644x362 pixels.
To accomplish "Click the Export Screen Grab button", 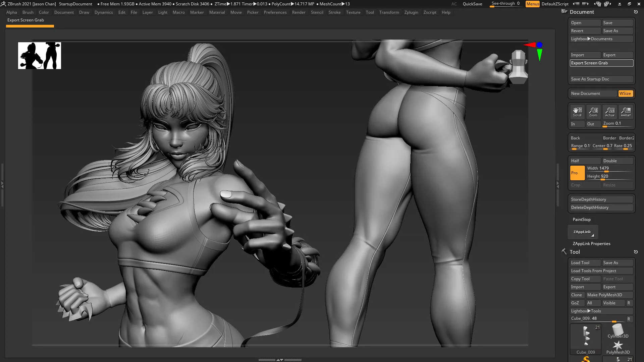I will pos(601,63).
